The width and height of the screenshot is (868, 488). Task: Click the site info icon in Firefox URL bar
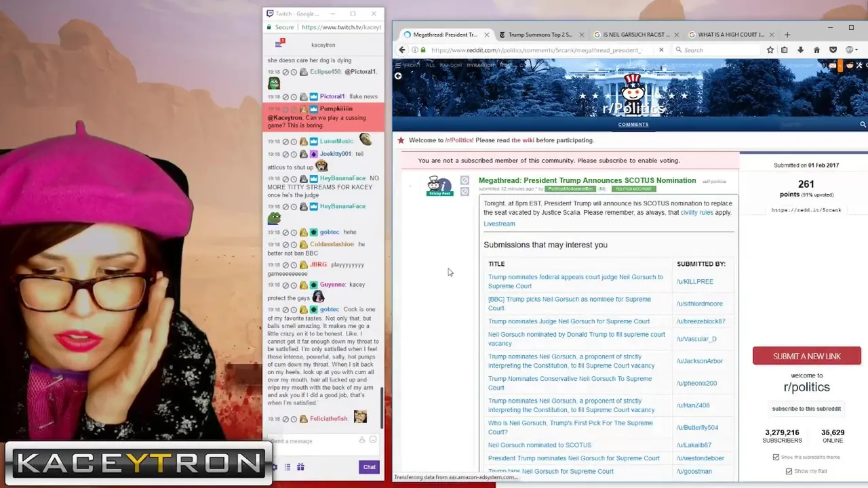coord(415,49)
